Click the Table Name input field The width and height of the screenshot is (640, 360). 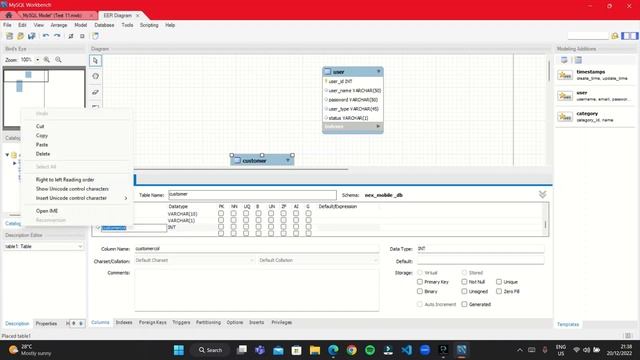coord(252,195)
